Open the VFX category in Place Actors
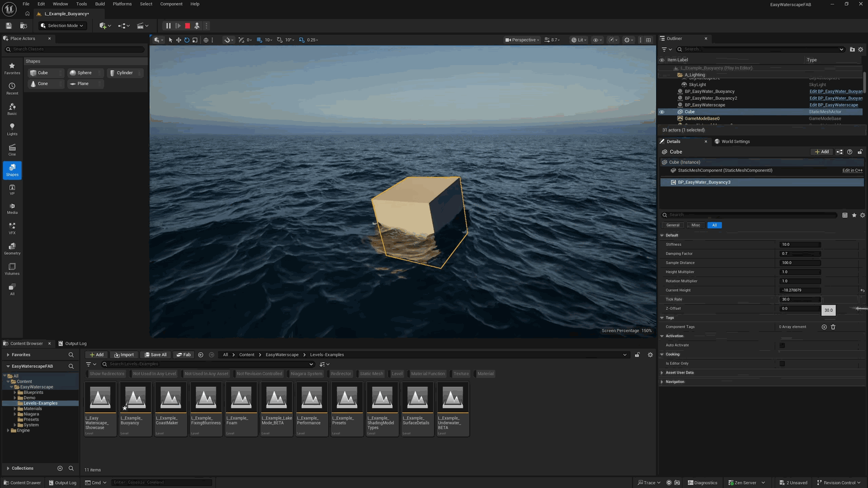The height and width of the screenshot is (488, 868). pyautogui.click(x=12, y=228)
